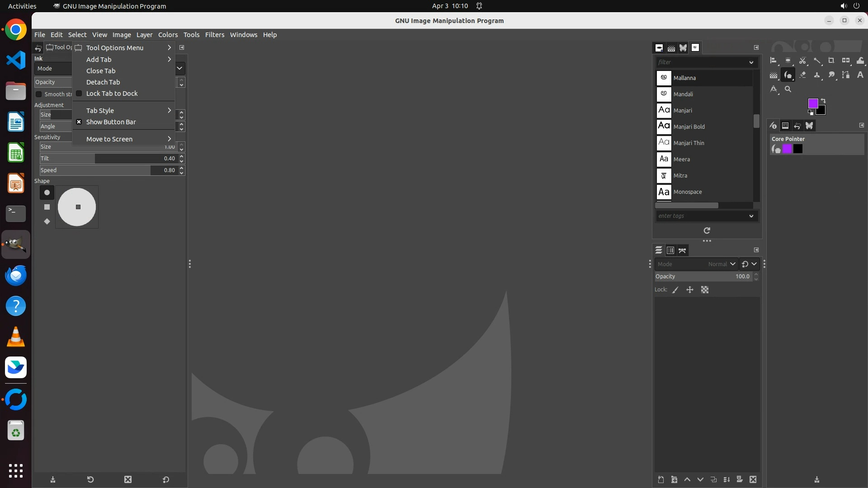This screenshot has width=868, height=488.
Task: Select the Text tool
Action: point(860,75)
